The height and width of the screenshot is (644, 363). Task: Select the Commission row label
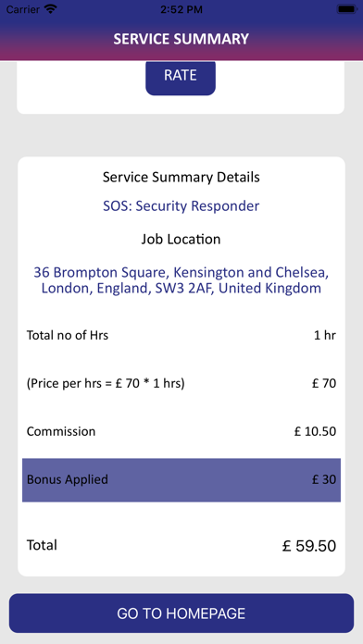pos(61,431)
